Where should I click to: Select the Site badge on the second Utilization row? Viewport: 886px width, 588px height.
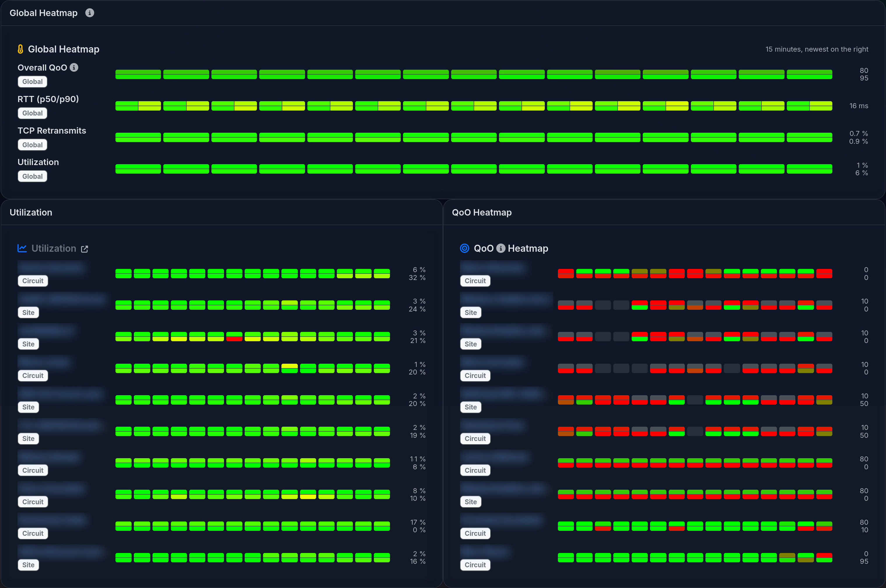29,312
